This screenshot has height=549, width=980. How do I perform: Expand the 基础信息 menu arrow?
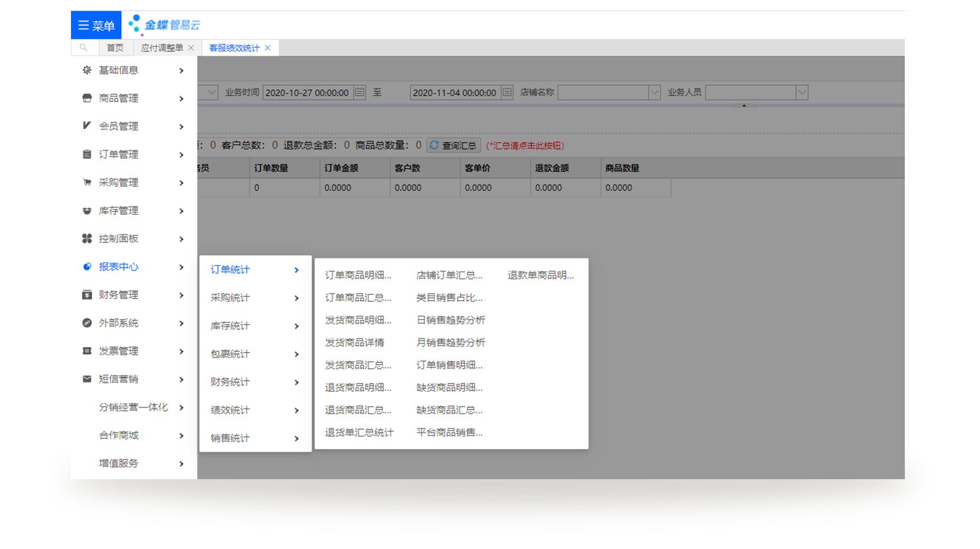181,70
